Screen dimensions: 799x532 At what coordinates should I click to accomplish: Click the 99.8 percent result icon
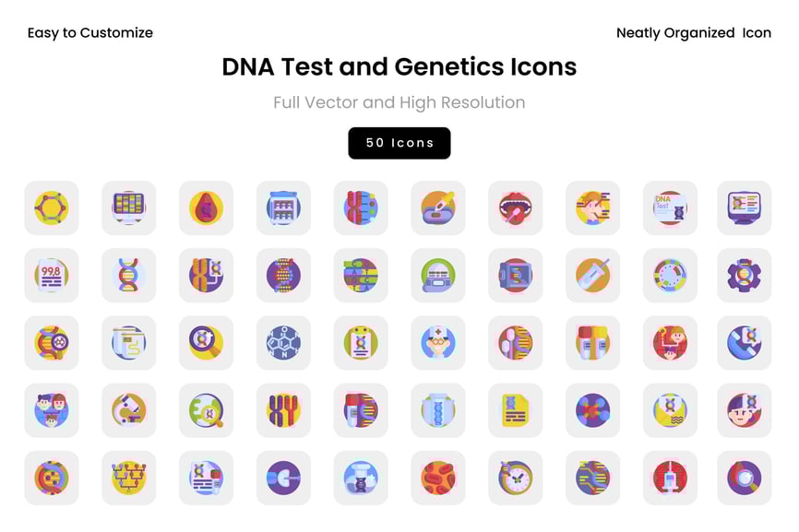click(52, 275)
